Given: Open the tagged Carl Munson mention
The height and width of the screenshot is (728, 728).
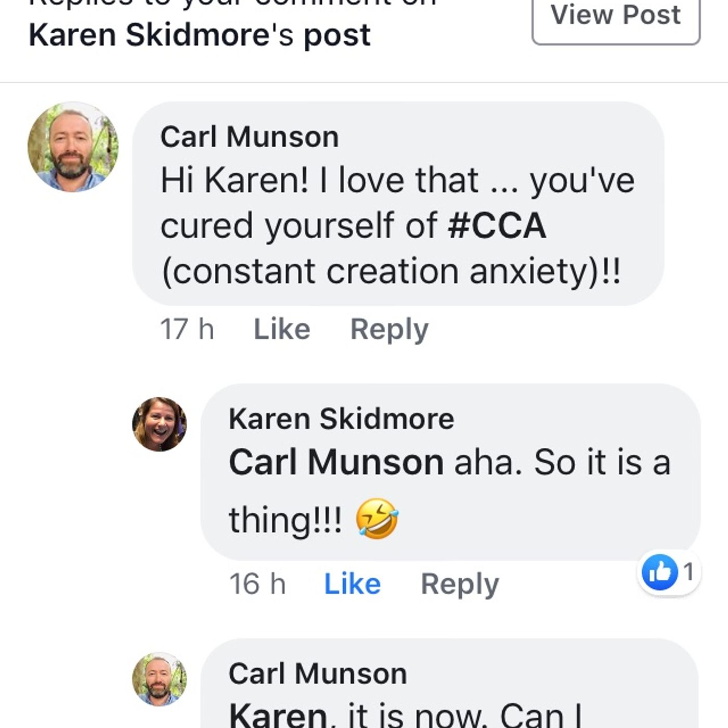Looking at the screenshot, I should (x=336, y=462).
